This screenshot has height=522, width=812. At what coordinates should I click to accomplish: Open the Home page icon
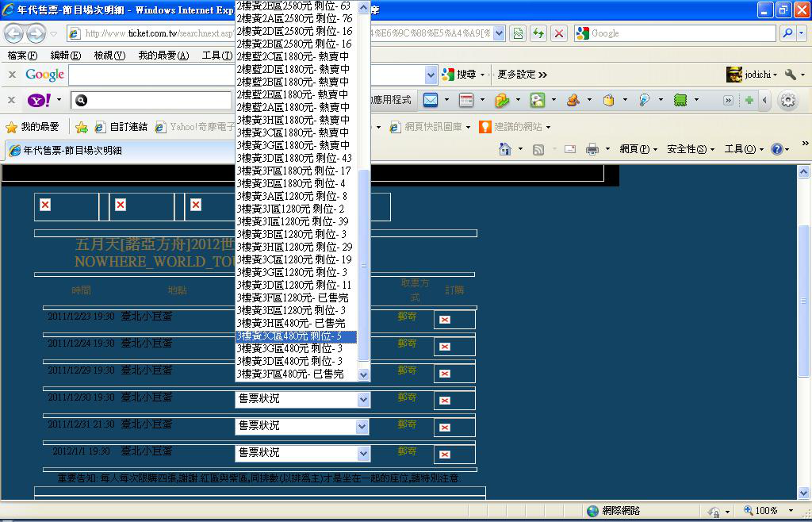pos(505,149)
